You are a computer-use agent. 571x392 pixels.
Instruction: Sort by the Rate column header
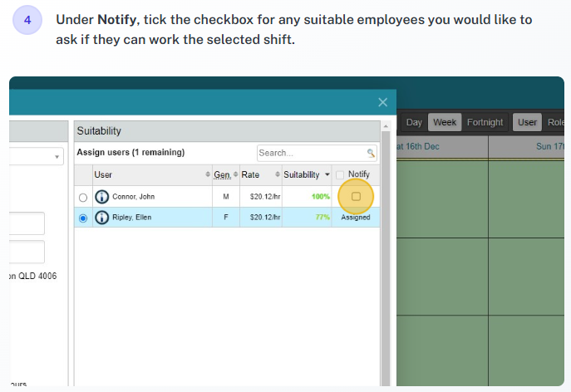261,174
